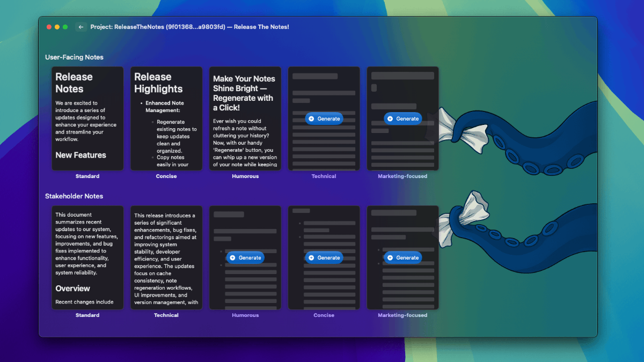644x362 pixels.
Task: Click the project title in the title bar
Action: click(190, 27)
